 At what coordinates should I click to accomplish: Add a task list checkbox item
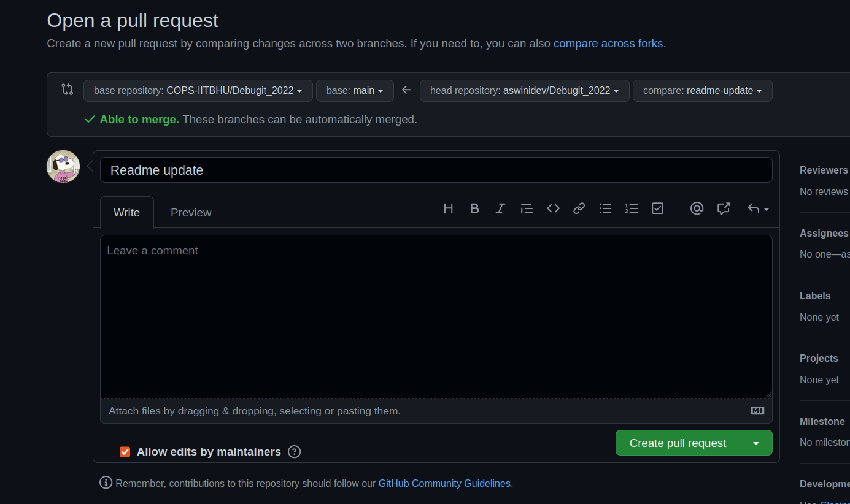coord(657,208)
